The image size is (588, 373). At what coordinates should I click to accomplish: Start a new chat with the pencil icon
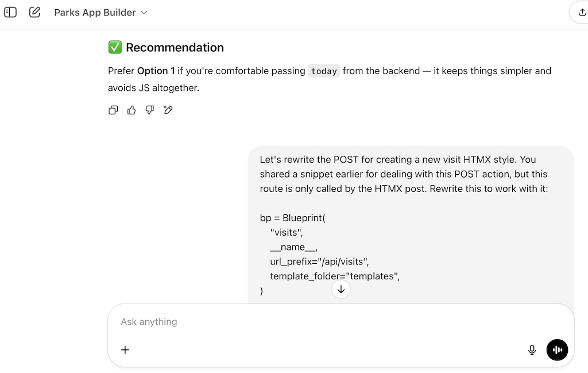tap(34, 13)
